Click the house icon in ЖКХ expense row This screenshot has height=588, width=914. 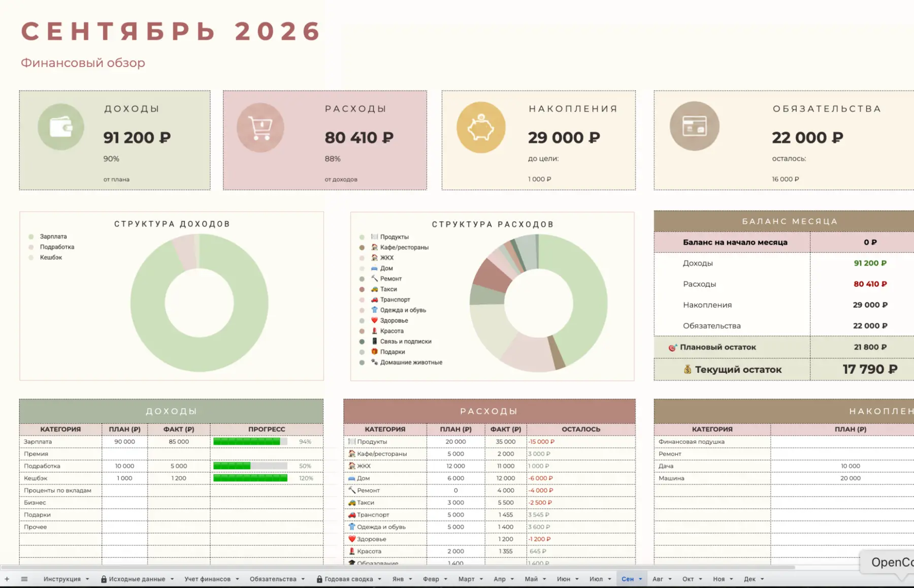click(x=352, y=466)
